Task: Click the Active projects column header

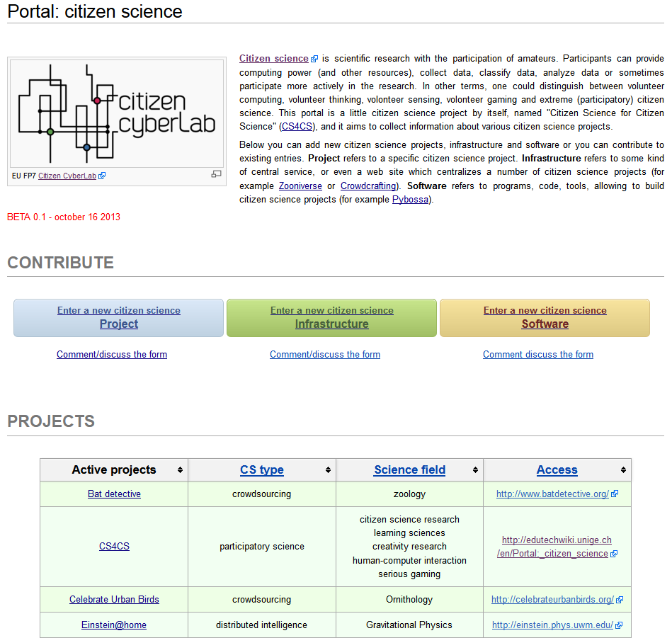Action: (114, 469)
